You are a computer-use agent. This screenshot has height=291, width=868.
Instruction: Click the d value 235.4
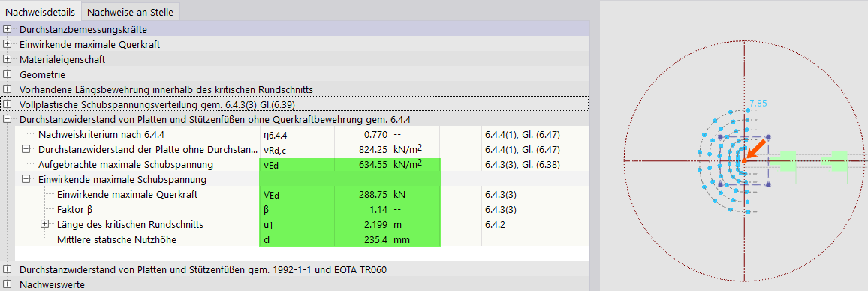374,240
